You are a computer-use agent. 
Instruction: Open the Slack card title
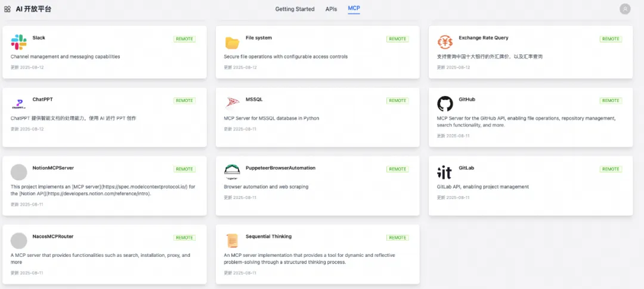(x=39, y=38)
